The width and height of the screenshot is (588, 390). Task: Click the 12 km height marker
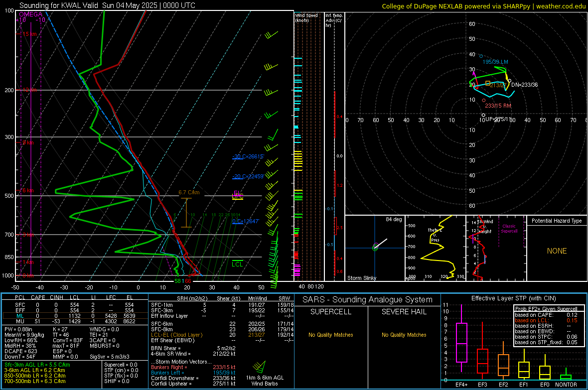click(x=29, y=90)
